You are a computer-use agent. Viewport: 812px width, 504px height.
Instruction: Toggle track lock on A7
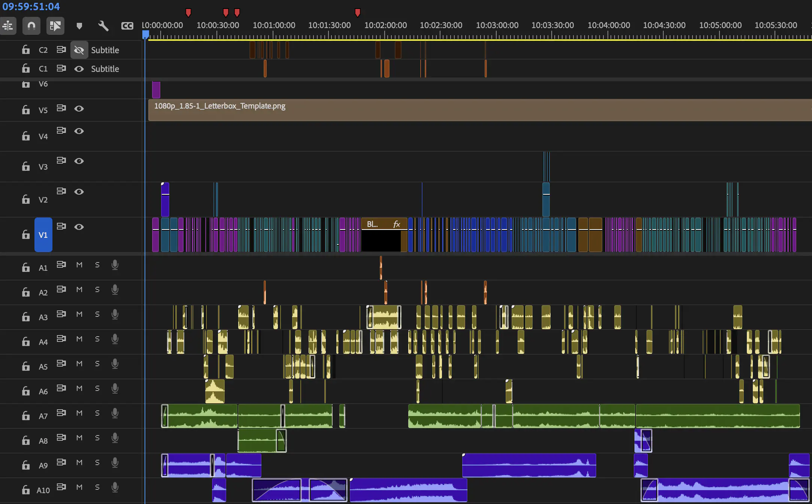coord(26,416)
